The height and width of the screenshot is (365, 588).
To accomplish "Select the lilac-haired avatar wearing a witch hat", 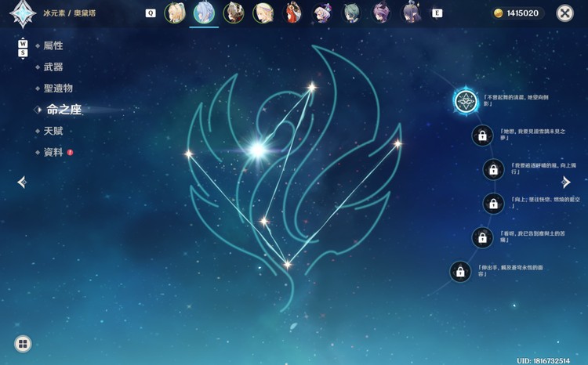I will pos(322,13).
